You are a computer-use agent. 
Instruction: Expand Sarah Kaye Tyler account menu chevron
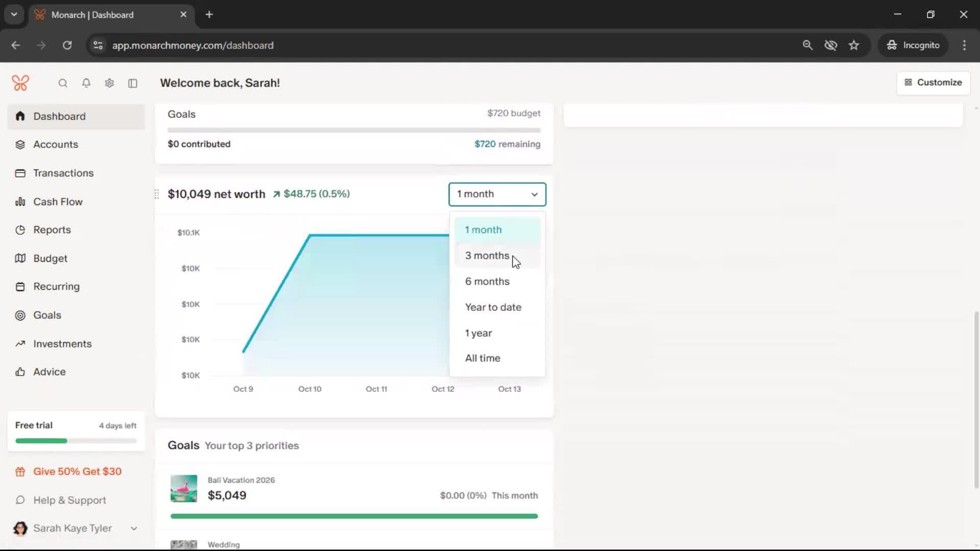tap(134, 529)
